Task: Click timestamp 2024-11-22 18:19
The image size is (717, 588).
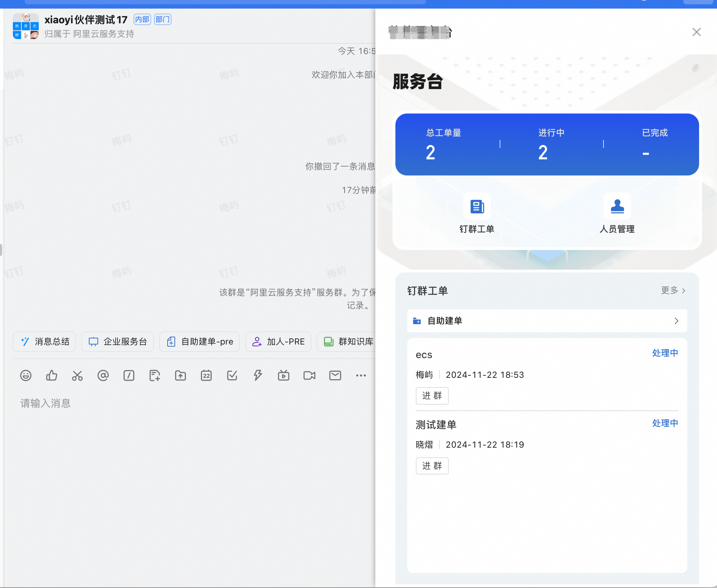Action: tap(485, 445)
